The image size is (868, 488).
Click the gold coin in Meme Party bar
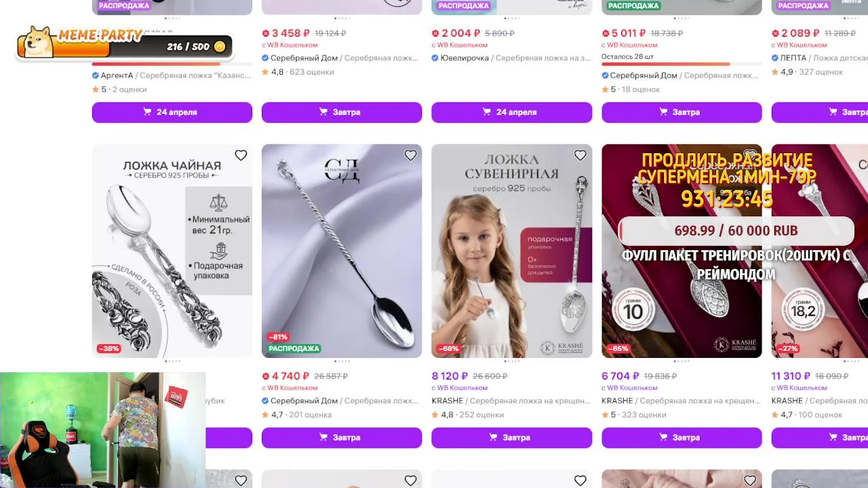(220, 47)
